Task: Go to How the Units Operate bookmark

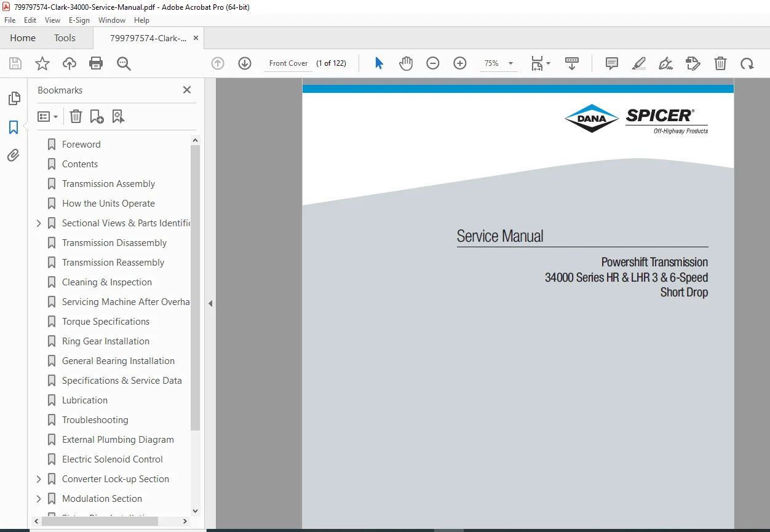Action: tap(108, 204)
